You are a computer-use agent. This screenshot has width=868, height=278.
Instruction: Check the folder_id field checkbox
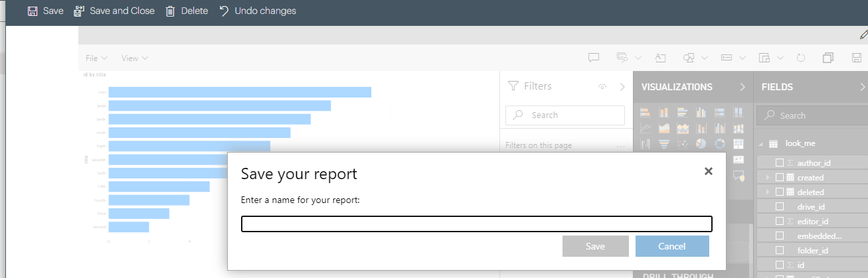click(780, 250)
